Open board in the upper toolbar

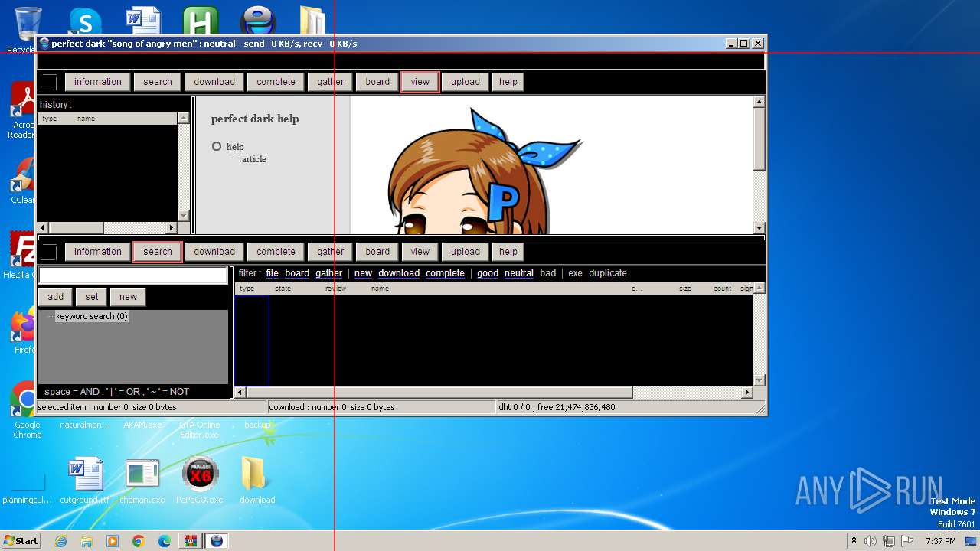click(377, 82)
